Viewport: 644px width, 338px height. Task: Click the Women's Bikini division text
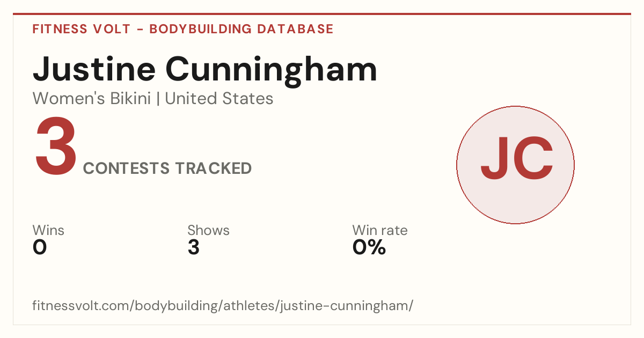tap(92, 99)
